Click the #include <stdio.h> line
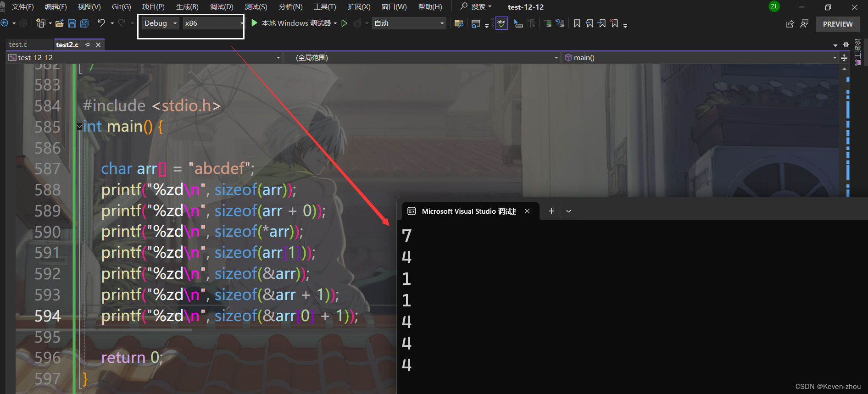Viewport: 868px width, 394px height. coord(152,105)
